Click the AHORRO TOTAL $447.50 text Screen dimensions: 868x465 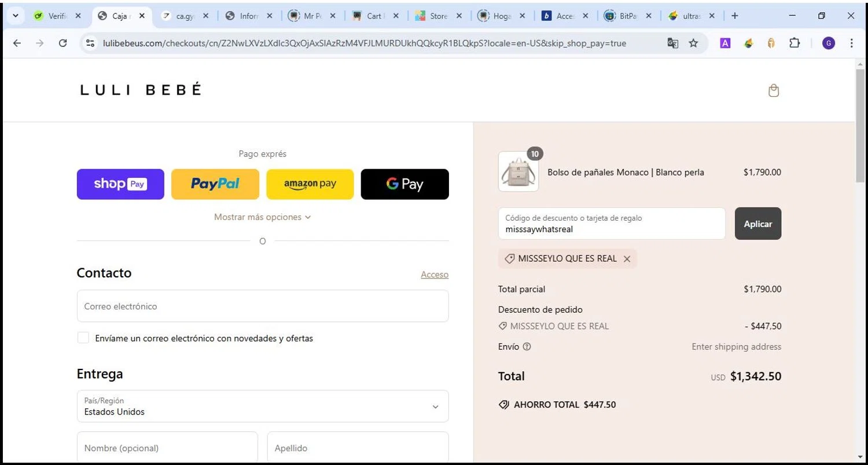point(557,405)
